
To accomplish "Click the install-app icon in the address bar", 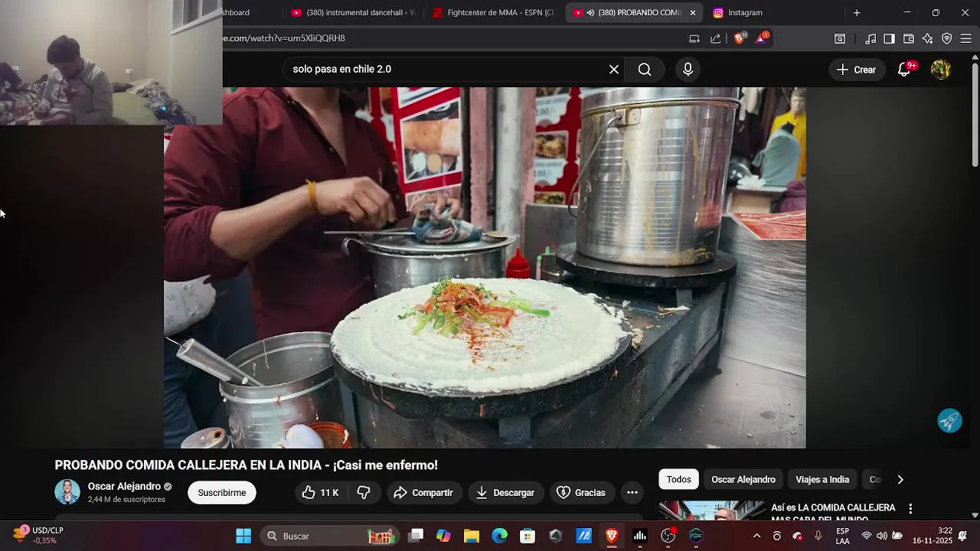I will (x=694, y=38).
